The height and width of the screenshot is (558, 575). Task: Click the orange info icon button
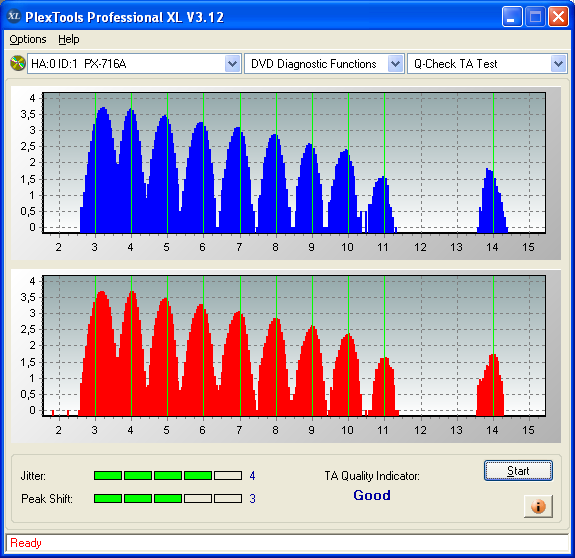point(538,506)
